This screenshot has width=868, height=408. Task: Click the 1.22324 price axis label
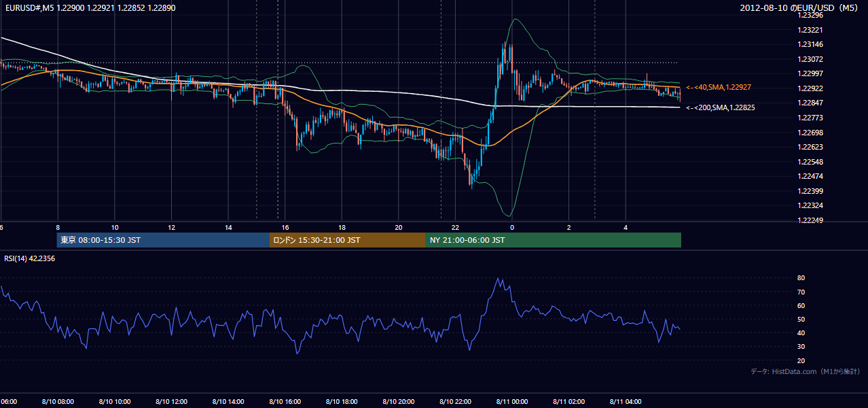click(x=810, y=205)
